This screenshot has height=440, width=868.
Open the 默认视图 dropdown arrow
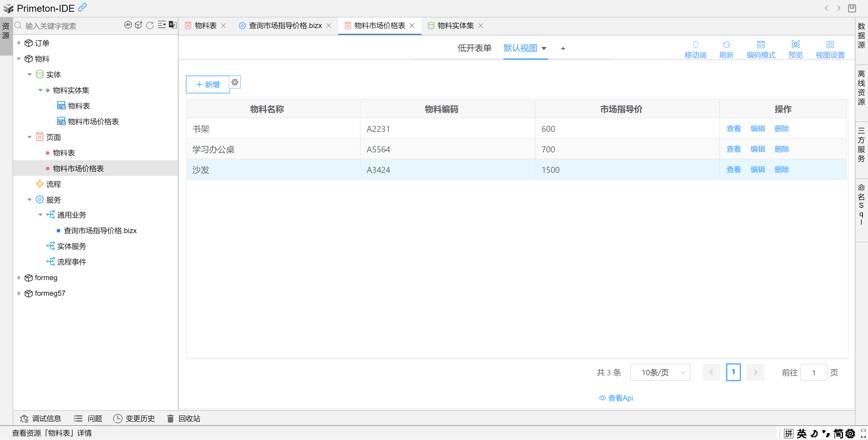544,48
